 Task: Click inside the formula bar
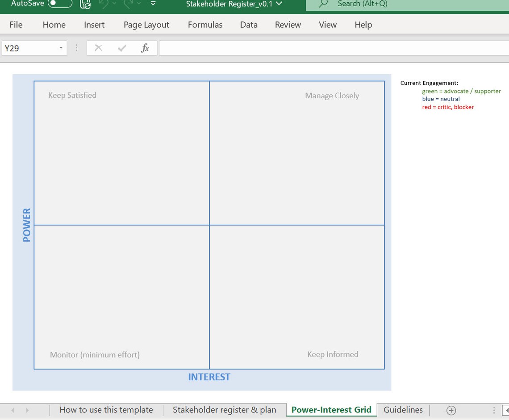tap(313, 48)
